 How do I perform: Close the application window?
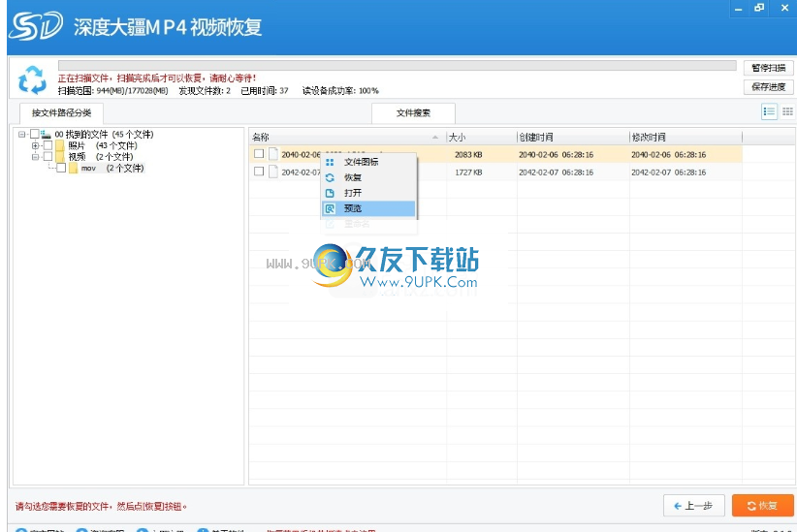[x=784, y=8]
